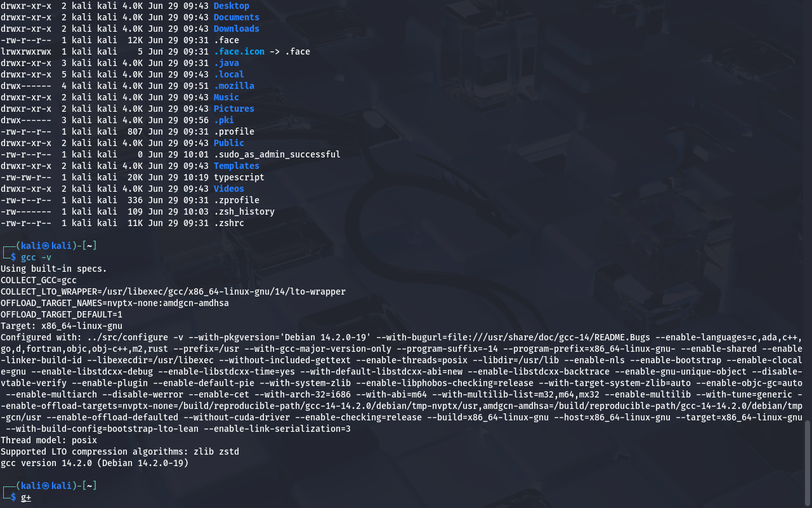Click '-rw-rw-r--' permissions of typescript
812x508 pixels.
pyautogui.click(x=26, y=177)
